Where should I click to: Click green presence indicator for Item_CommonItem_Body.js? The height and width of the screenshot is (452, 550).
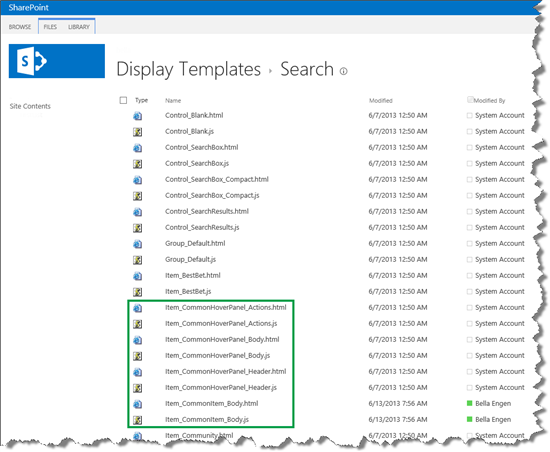click(469, 419)
